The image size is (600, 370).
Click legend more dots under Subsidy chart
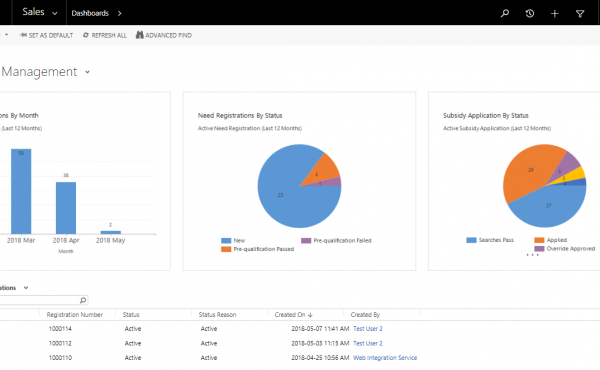(532, 255)
